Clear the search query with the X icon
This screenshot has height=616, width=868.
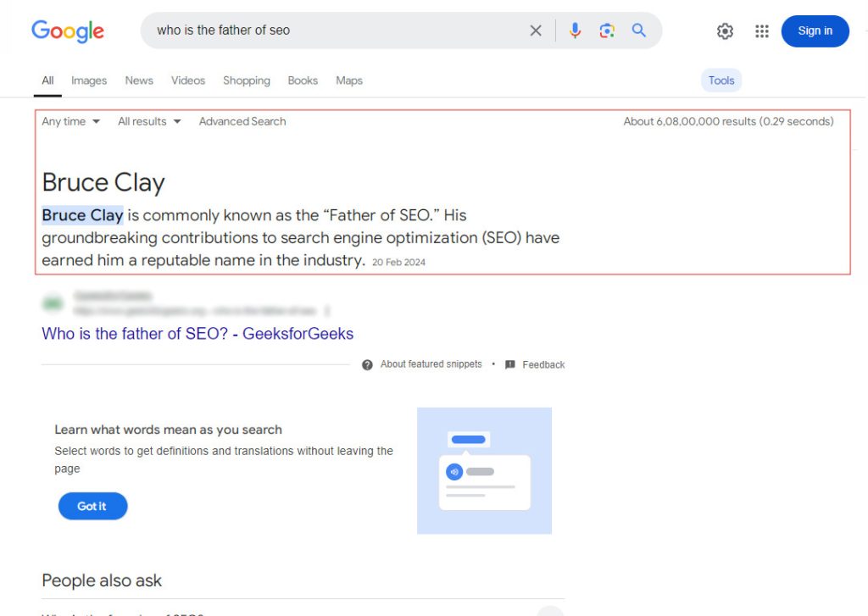point(535,30)
